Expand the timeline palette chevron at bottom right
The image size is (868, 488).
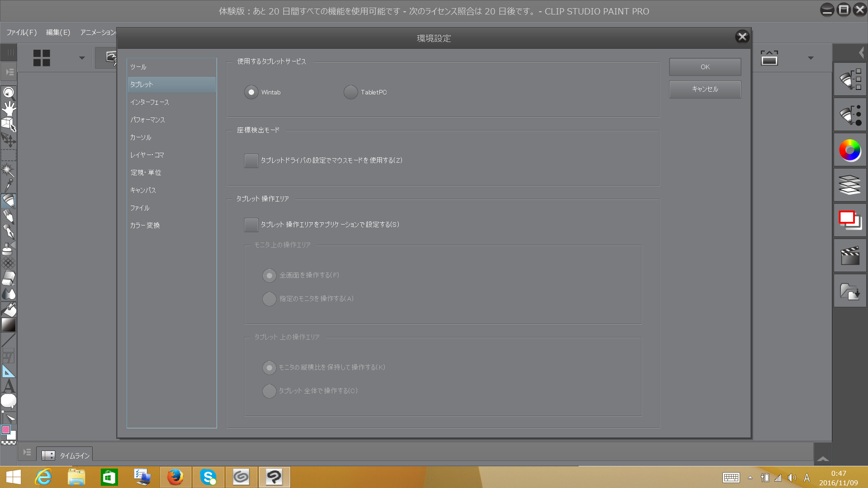click(823, 459)
